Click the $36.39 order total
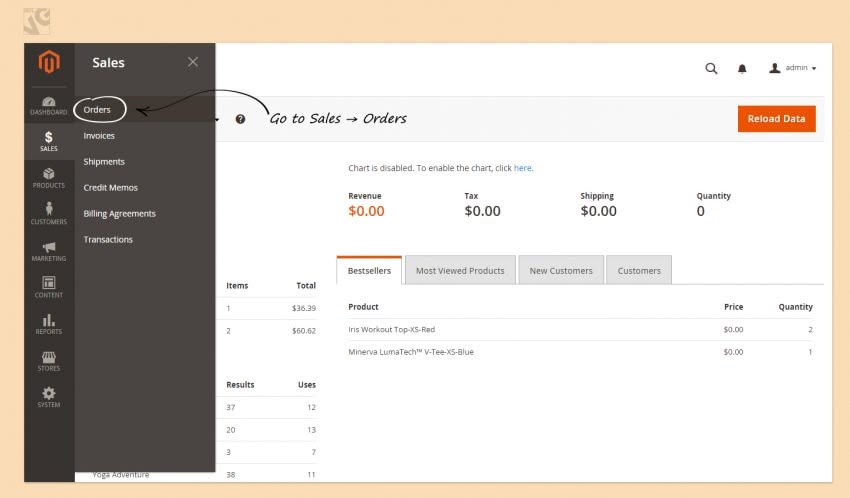Screen dimensions: 850x498 (x=304, y=308)
